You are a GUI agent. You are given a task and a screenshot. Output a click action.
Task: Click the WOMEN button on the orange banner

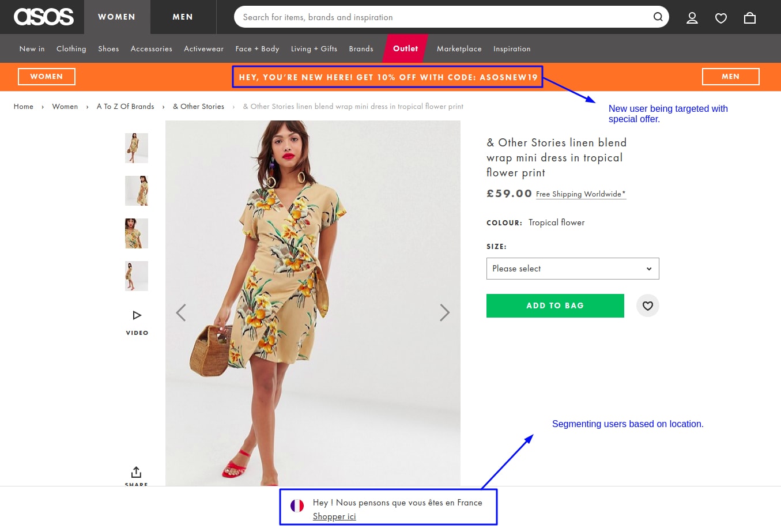tap(46, 76)
